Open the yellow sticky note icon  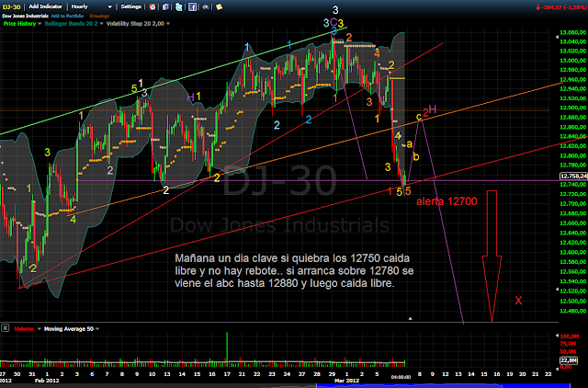(219, 6)
